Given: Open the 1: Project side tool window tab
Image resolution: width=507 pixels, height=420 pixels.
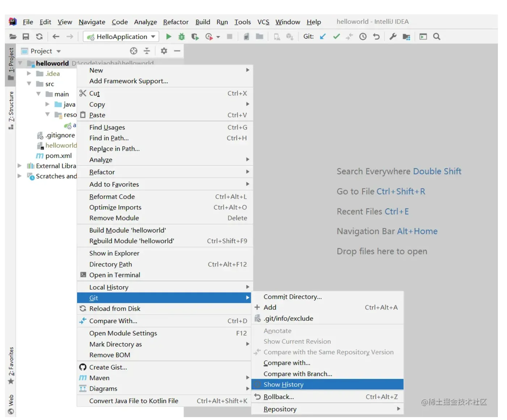Looking at the screenshot, I should (x=11, y=64).
